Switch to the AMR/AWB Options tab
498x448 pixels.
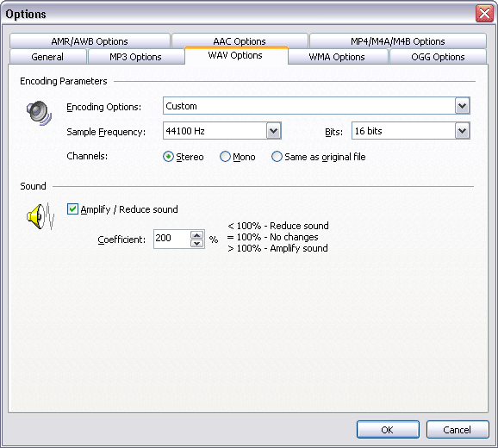[90, 41]
